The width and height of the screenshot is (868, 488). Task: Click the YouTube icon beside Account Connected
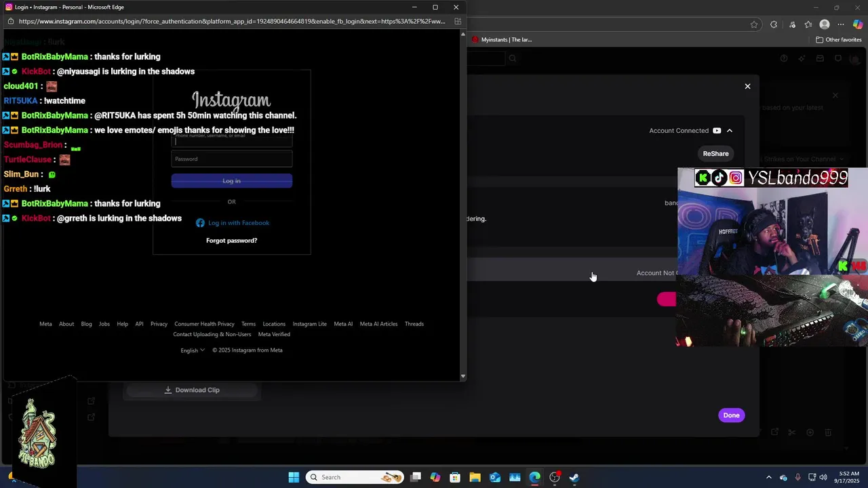[717, 131]
